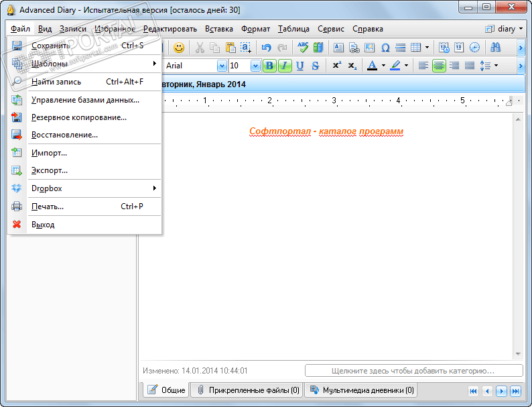This screenshot has width=532, height=407.
Task: Toggle Strikethrough formatting
Action: 315,66
